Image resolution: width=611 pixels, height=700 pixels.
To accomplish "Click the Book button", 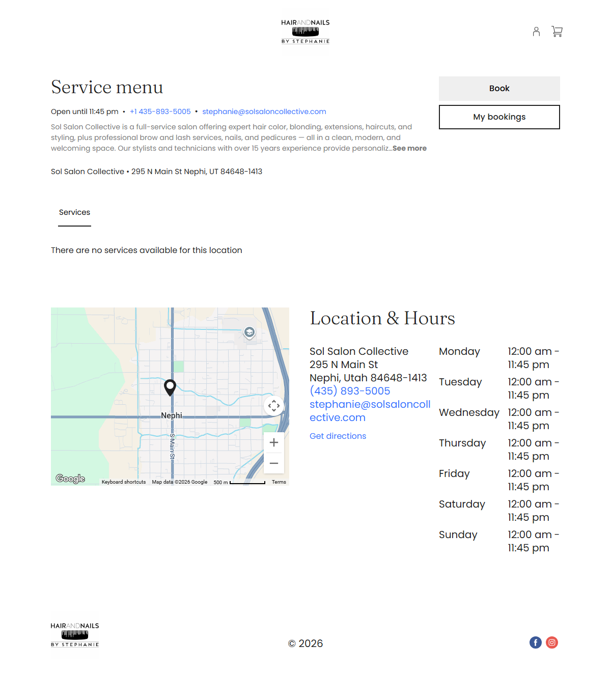I will [499, 89].
